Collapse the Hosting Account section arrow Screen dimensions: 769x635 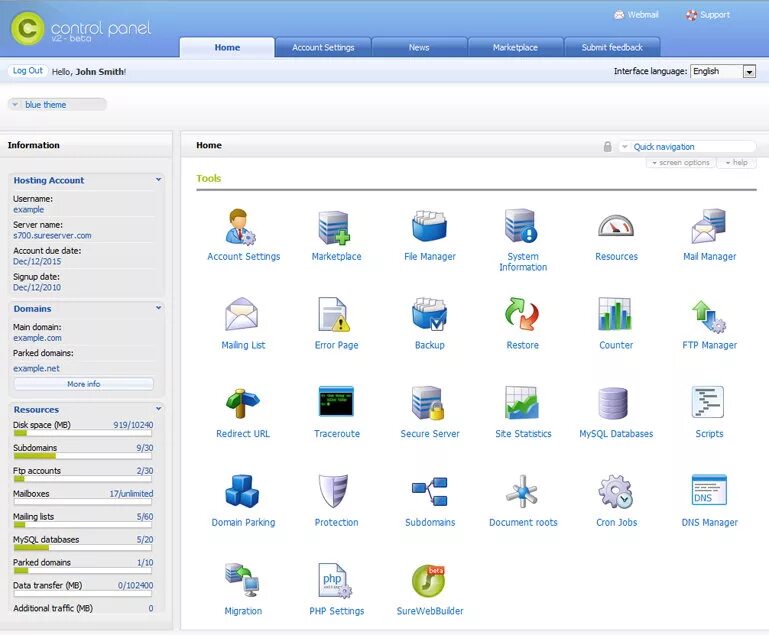[x=158, y=180]
